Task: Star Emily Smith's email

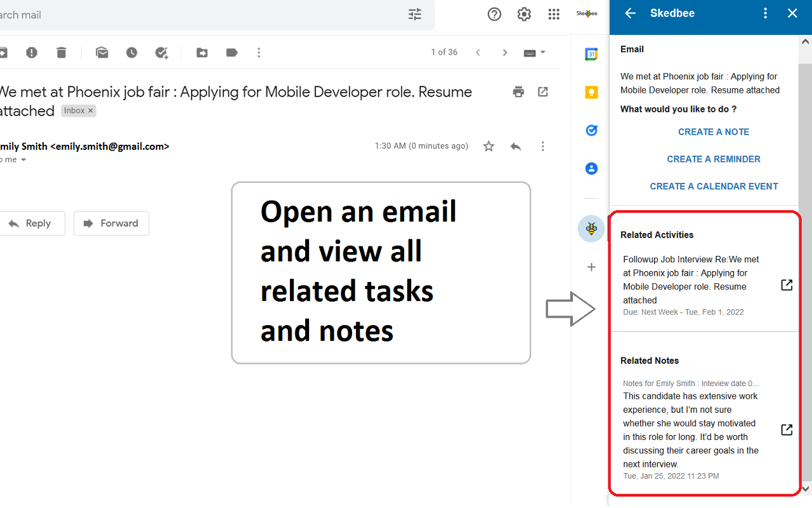Action: (488, 147)
